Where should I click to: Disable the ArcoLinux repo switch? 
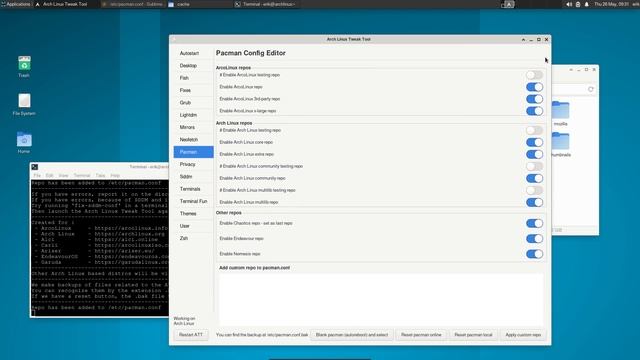point(534,87)
